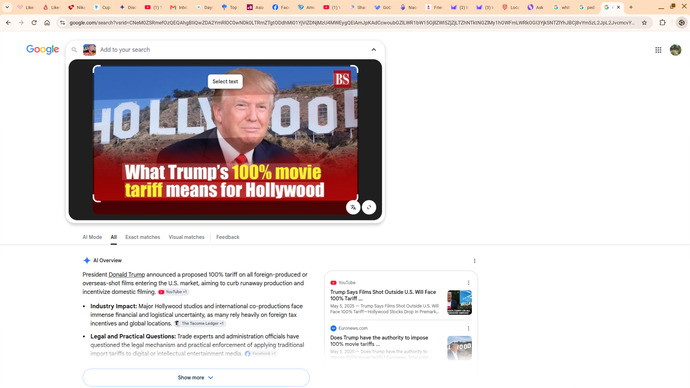
Task: Switch to the Cup tab
Action: (x=102, y=7)
